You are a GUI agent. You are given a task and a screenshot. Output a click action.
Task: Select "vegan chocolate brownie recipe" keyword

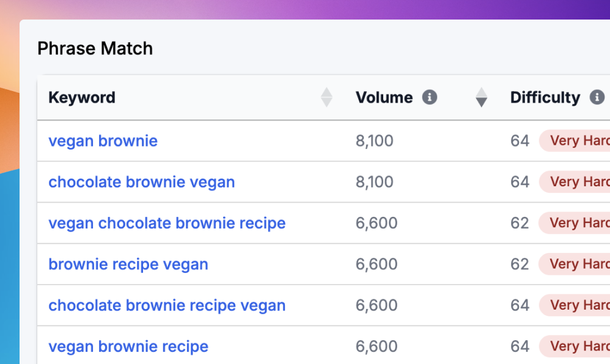(x=167, y=223)
